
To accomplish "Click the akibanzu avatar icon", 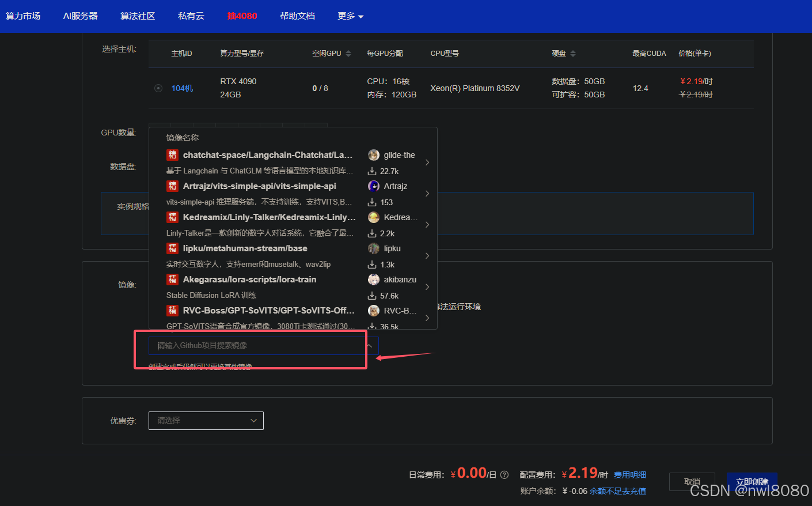I will coord(373,279).
